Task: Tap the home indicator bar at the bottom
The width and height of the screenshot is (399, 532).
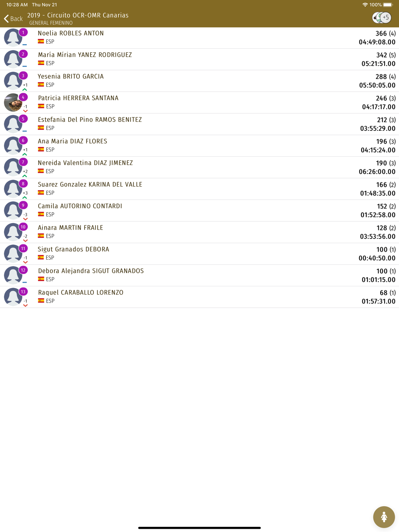Action: [x=199, y=528]
